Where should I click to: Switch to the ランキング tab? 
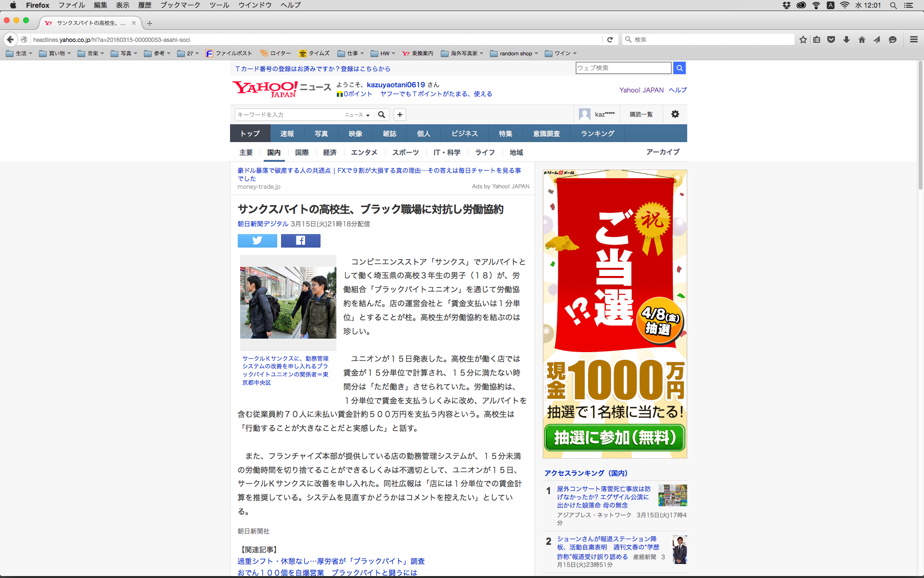(x=597, y=133)
